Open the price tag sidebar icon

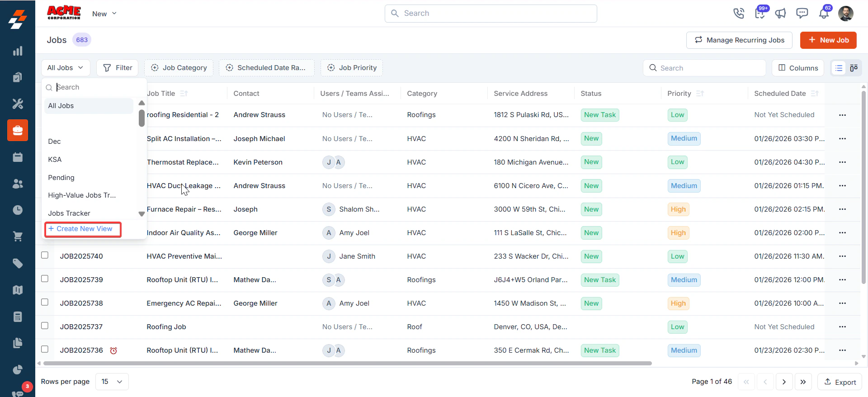click(18, 263)
